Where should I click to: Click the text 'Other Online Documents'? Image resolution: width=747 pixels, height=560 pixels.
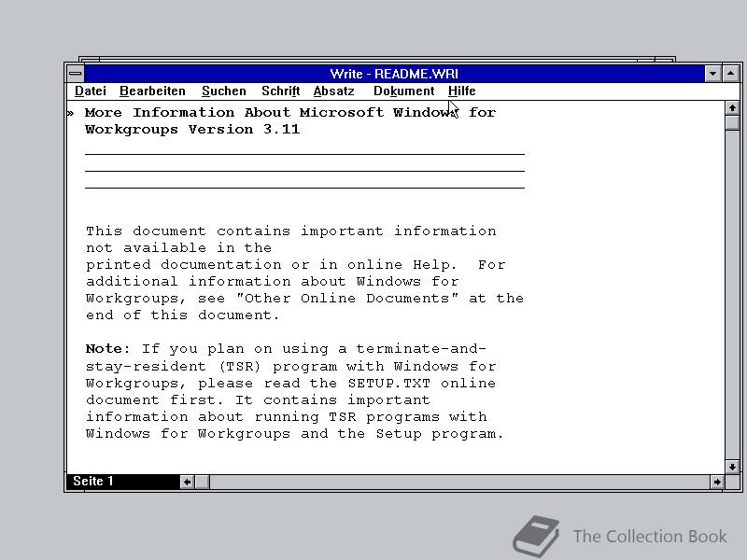(x=346, y=298)
